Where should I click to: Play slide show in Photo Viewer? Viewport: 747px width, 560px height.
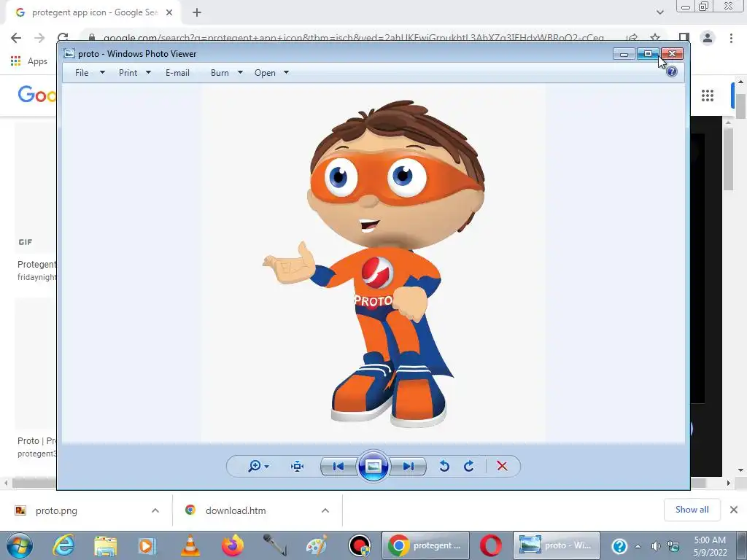[x=373, y=466]
